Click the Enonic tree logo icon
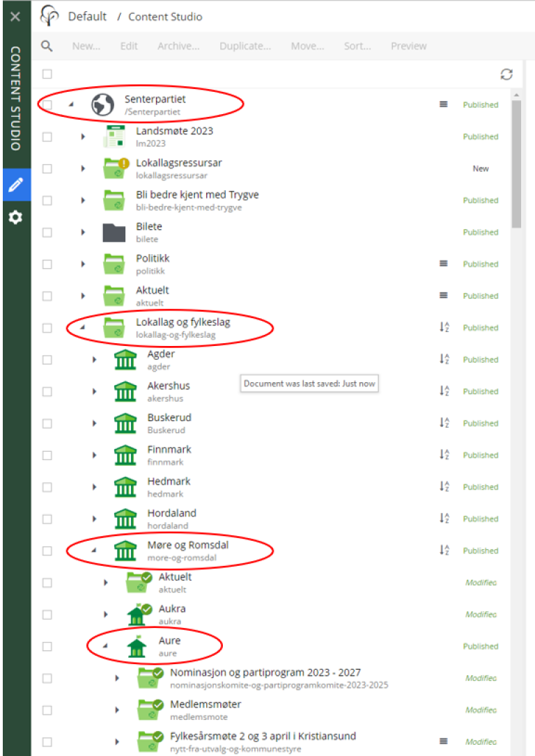This screenshot has height=756, width=535. point(49,16)
